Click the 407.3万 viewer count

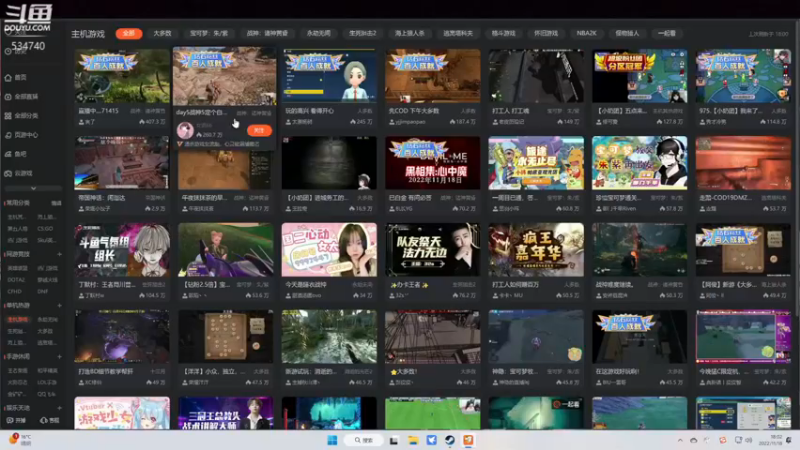(153, 122)
